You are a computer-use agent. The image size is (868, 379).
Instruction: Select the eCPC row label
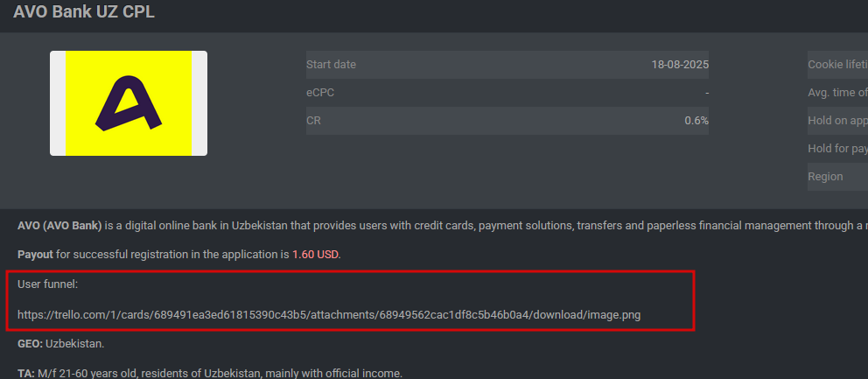click(x=320, y=93)
